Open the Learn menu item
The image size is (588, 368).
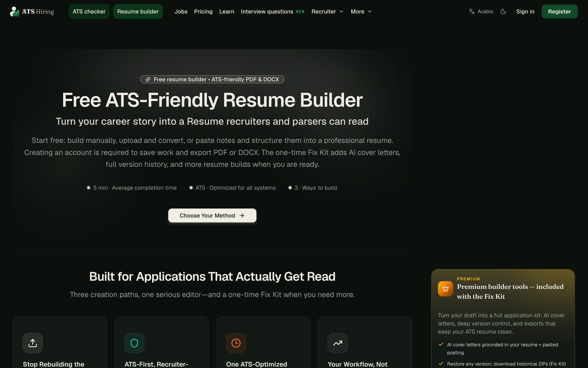point(227,11)
